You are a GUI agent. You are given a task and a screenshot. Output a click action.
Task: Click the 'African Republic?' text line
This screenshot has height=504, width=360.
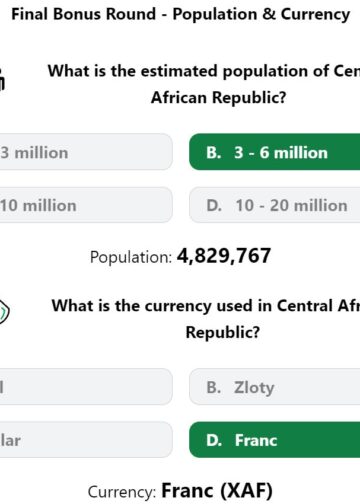click(219, 98)
